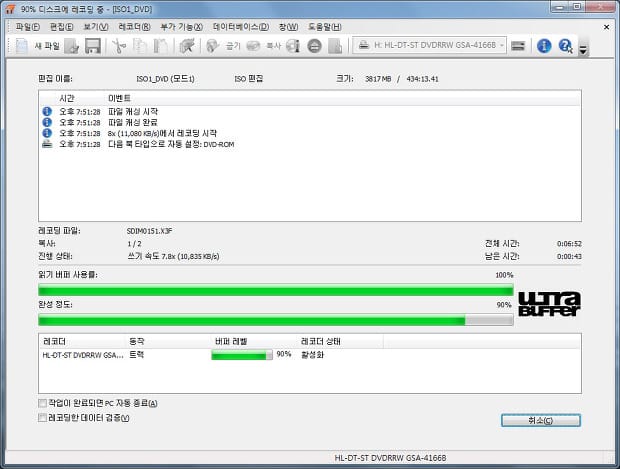Click the 취소 (Cancel) button
The height and width of the screenshot is (469, 620).
tap(539, 421)
